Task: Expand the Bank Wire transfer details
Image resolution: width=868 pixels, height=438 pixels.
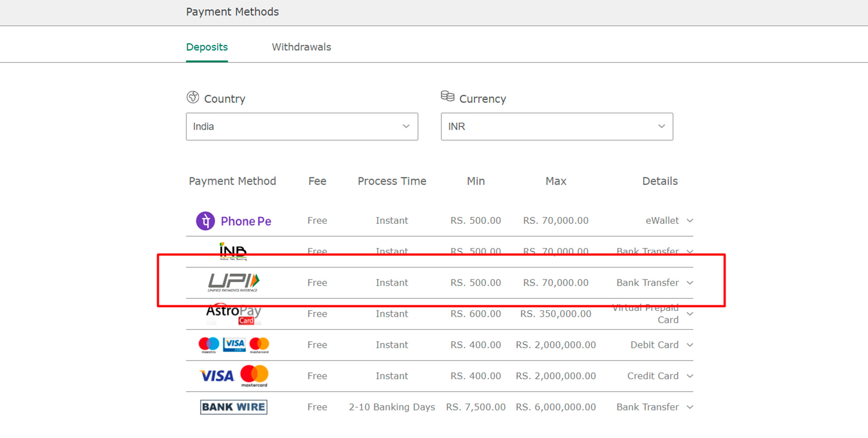Action: [x=689, y=406]
